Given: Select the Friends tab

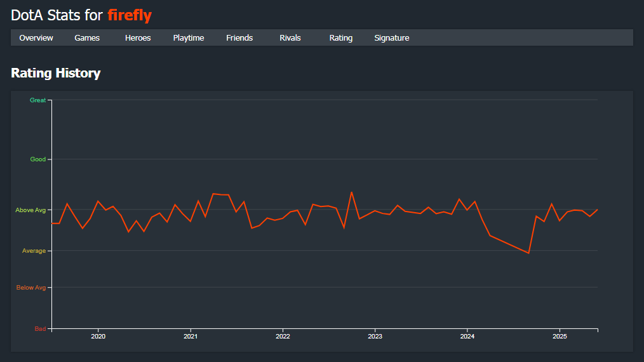Looking at the screenshot, I should (x=239, y=38).
